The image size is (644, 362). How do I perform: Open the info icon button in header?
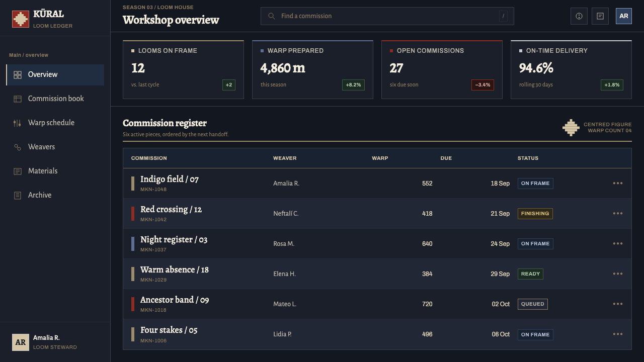point(579,16)
